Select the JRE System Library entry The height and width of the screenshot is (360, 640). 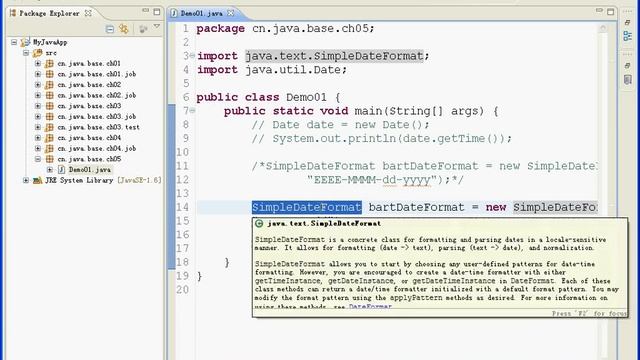(103, 180)
